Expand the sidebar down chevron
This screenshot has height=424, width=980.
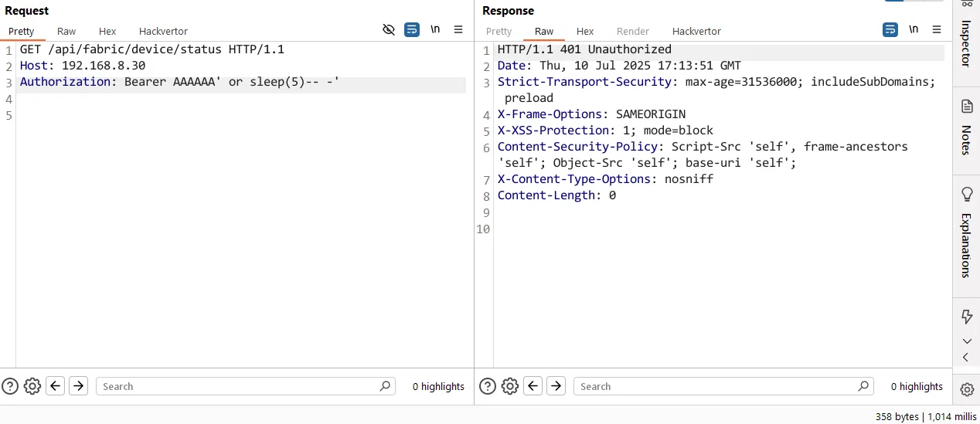[966, 341]
